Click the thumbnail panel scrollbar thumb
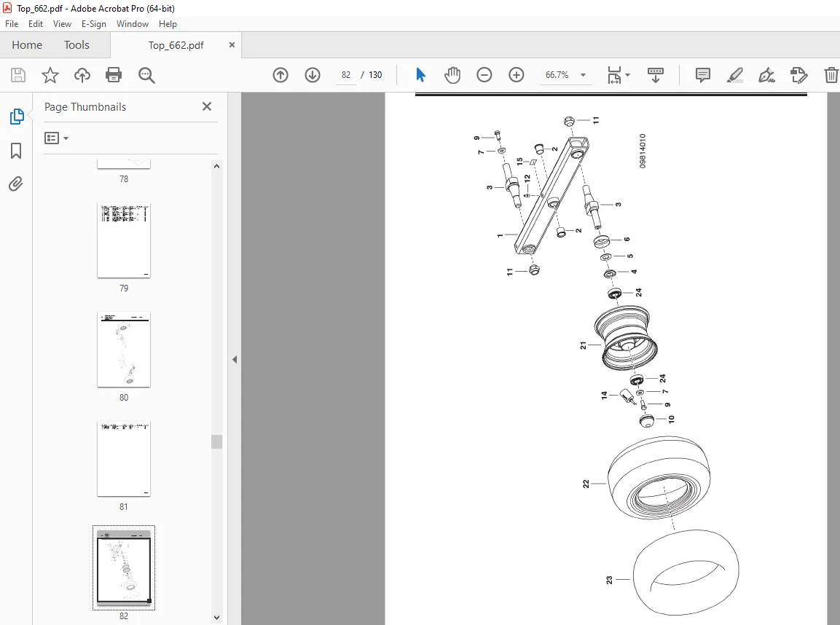 click(x=216, y=442)
